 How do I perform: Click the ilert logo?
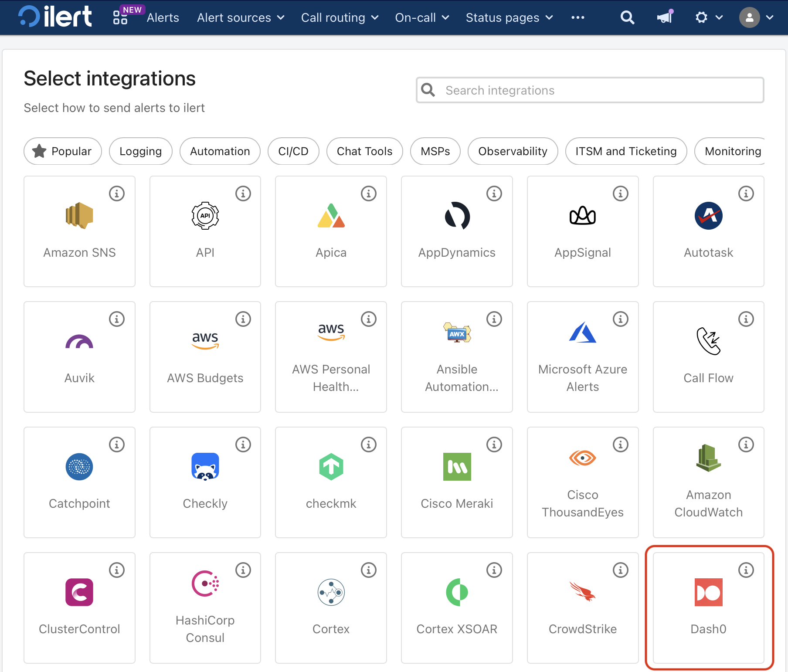click(55, 17)
